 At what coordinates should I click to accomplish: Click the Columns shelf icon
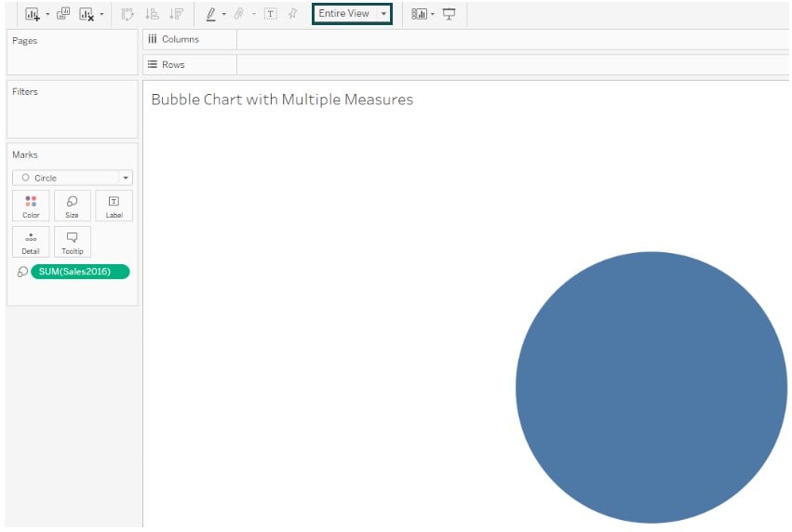[152, 39]
